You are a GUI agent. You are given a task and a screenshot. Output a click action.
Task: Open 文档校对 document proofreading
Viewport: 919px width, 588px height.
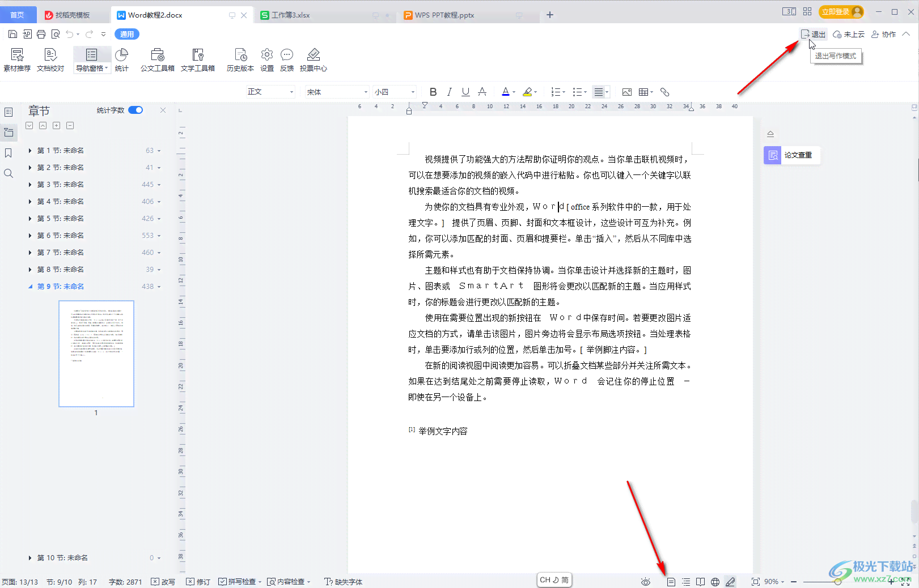point(50,60)
